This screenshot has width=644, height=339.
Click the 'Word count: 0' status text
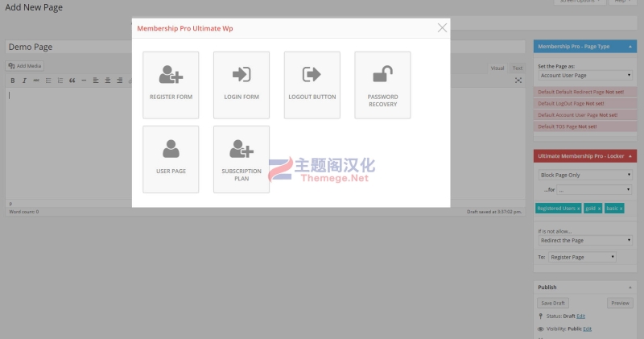pos(24,212)
